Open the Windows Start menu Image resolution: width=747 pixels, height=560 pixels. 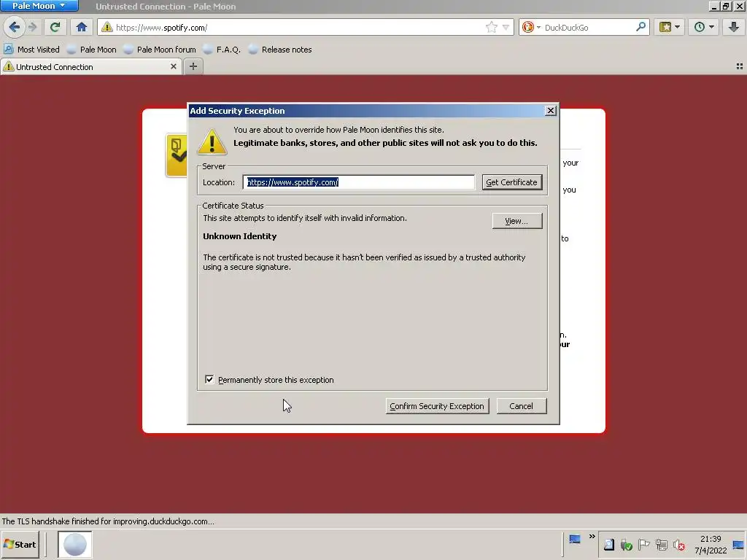click(x=20, y=544)
